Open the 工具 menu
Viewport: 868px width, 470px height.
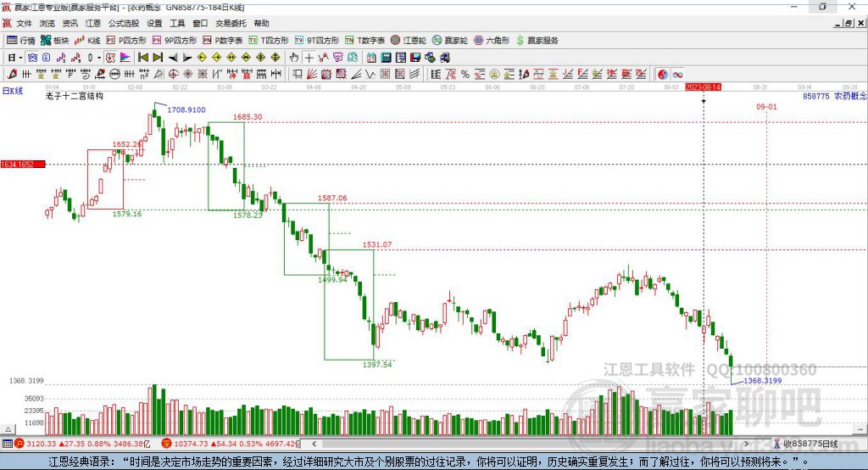177,23
